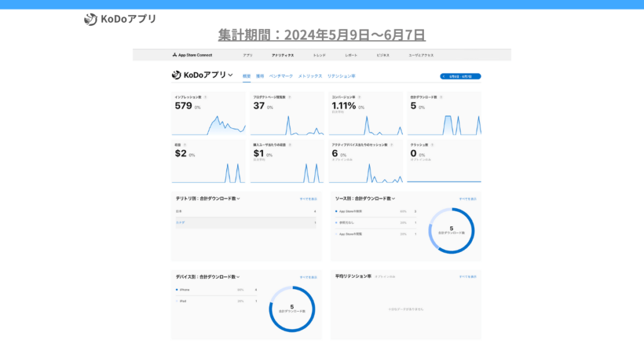Viewport: 644px width, 362px height.
Task: Expand the KoDoアプリ app selector chevron
Action: coord(230,75)
